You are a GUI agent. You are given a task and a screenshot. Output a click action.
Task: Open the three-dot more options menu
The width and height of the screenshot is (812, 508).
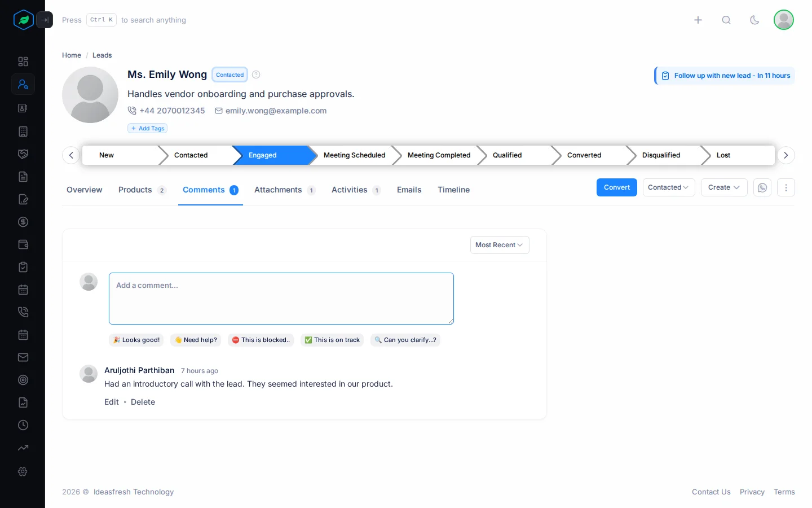pyautogui.click(x=786, y=187)
